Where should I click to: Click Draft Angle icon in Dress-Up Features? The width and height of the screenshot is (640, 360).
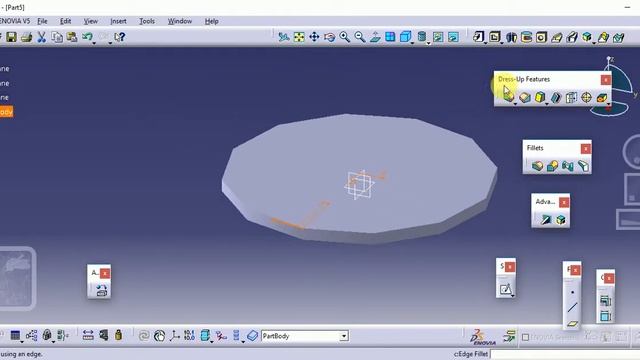click(x=540, y=97)
